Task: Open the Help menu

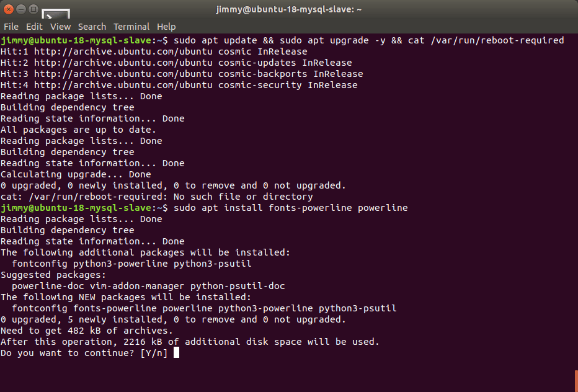Action: pyautogui.click(x=166, y=27)
